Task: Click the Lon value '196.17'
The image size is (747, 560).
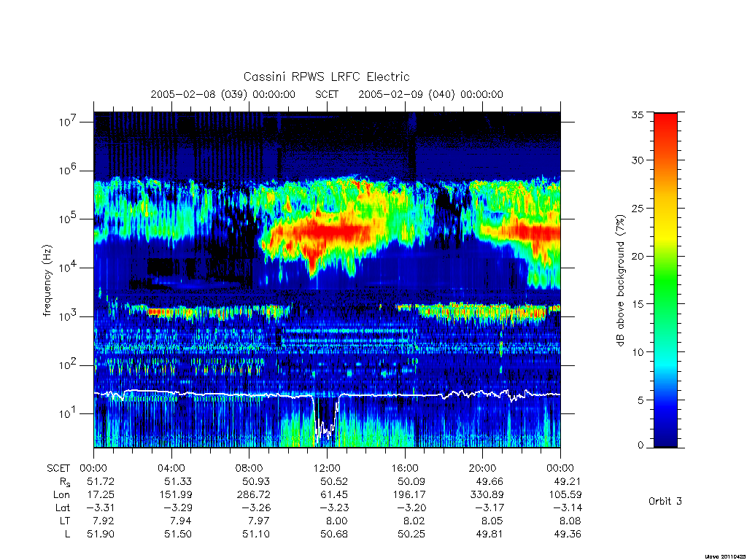Action: pos(409,495)
